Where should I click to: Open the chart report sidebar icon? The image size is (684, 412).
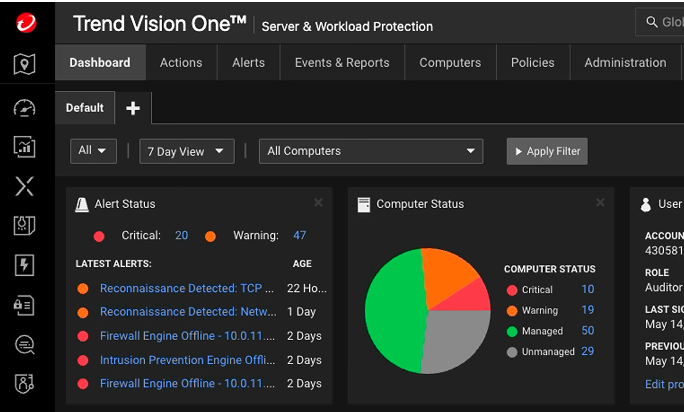25,146
